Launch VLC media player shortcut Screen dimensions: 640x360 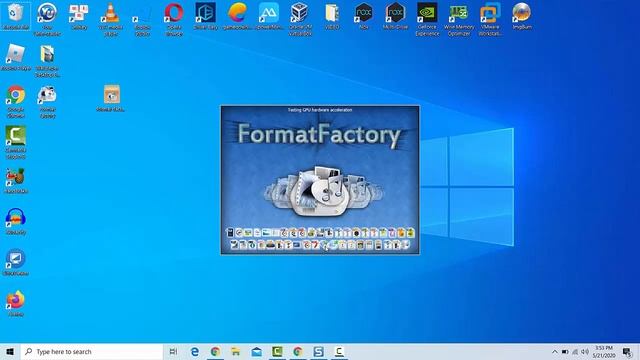111,19
